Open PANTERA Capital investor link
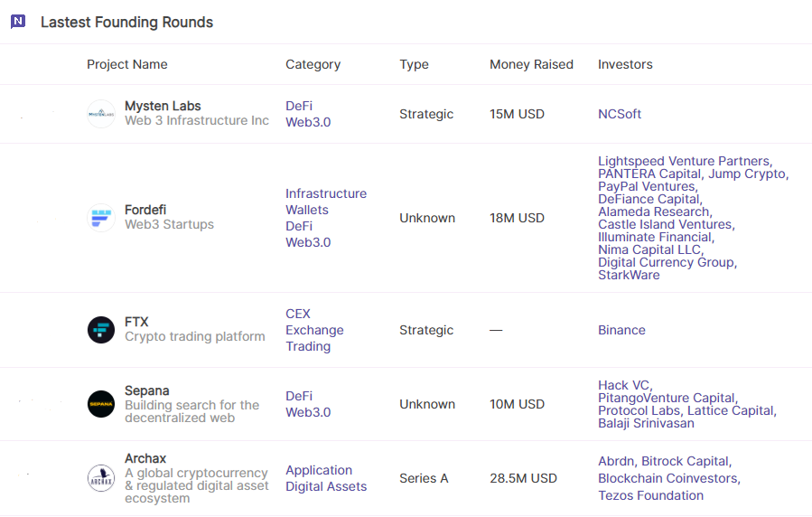 (x=651, y=174)
